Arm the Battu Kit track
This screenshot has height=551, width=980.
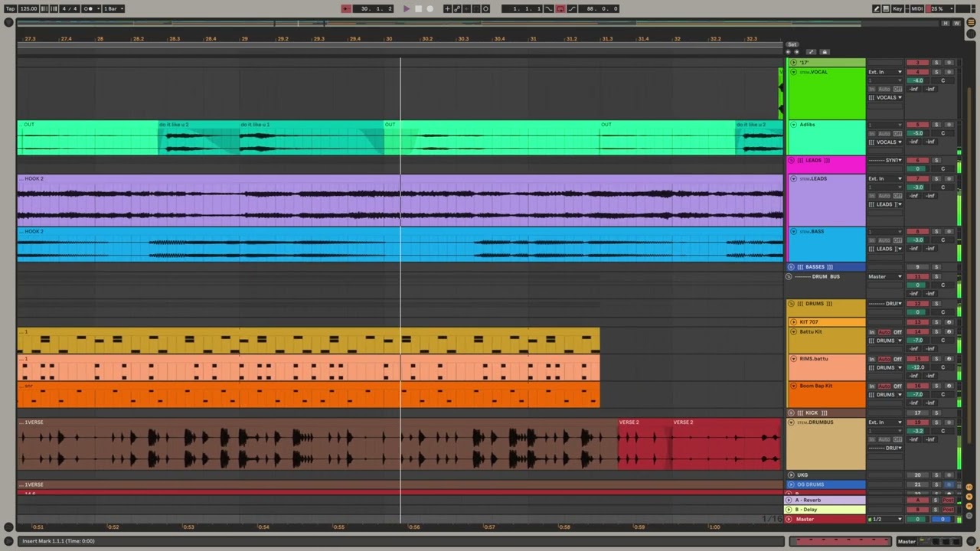(x=949, y=332)
